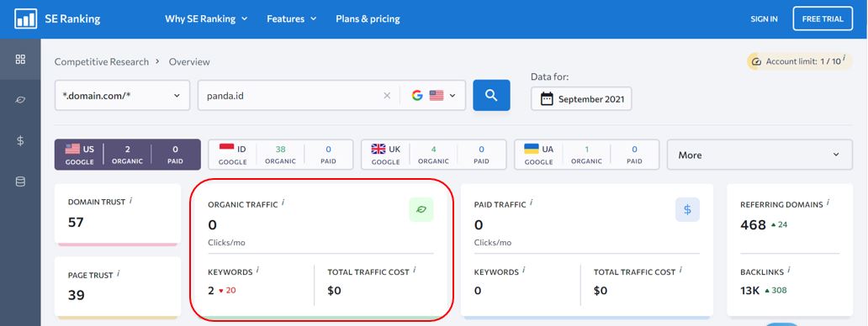Click the FREE TRIAL button
This screenshot has width=868, height=326.
pos(823,18)
